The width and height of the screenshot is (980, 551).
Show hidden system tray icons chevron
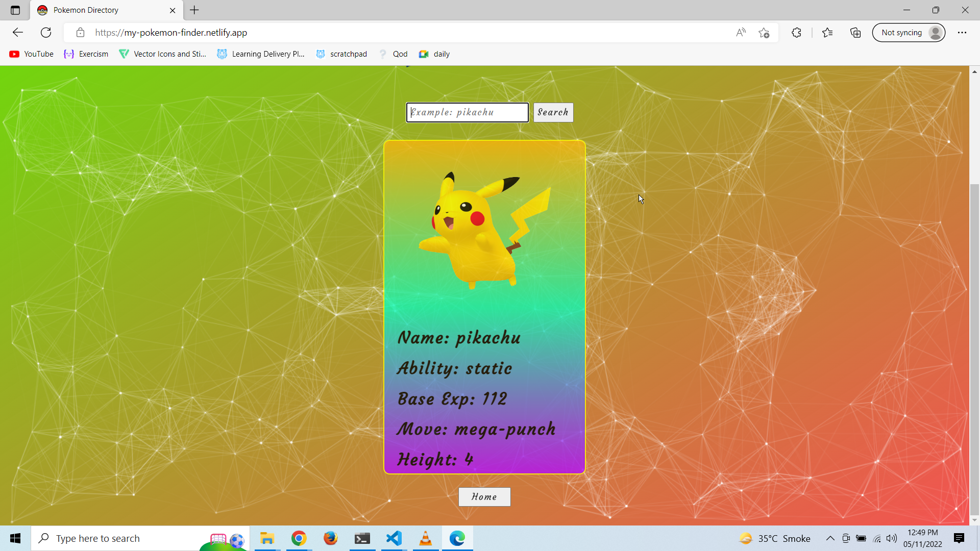tap(830, 538)
